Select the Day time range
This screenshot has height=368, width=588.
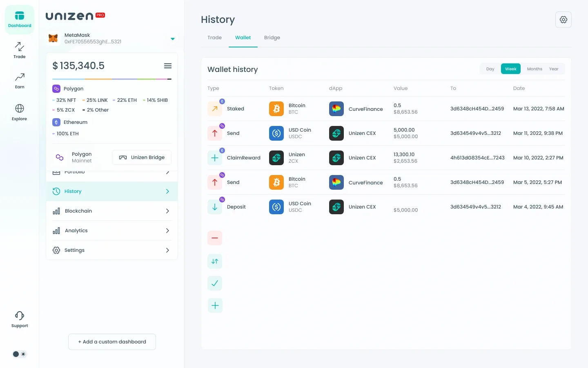click(x=490, y=69)
